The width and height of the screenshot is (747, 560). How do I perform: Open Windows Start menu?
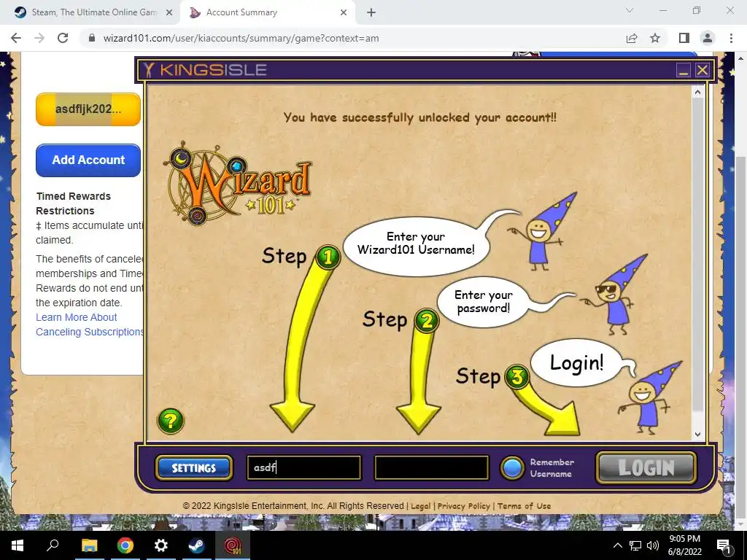click(x=18, y=545)
